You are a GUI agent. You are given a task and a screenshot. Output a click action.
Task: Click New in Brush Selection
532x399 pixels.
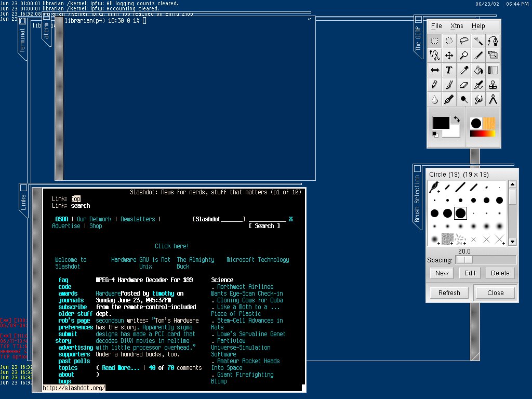[442, 273]
